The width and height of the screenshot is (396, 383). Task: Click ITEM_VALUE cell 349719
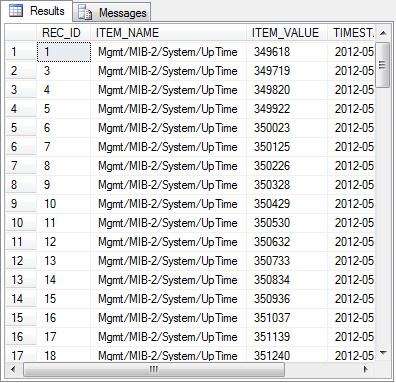tap(287, 71)
